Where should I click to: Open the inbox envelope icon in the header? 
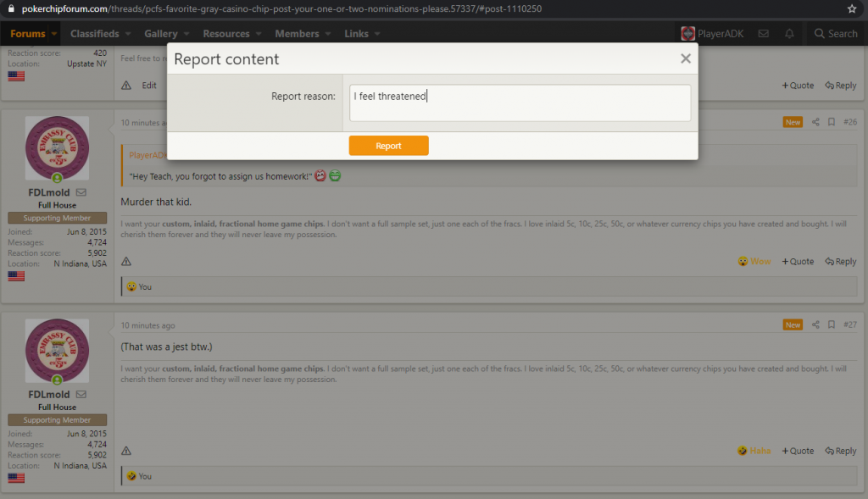coord(764,34)
